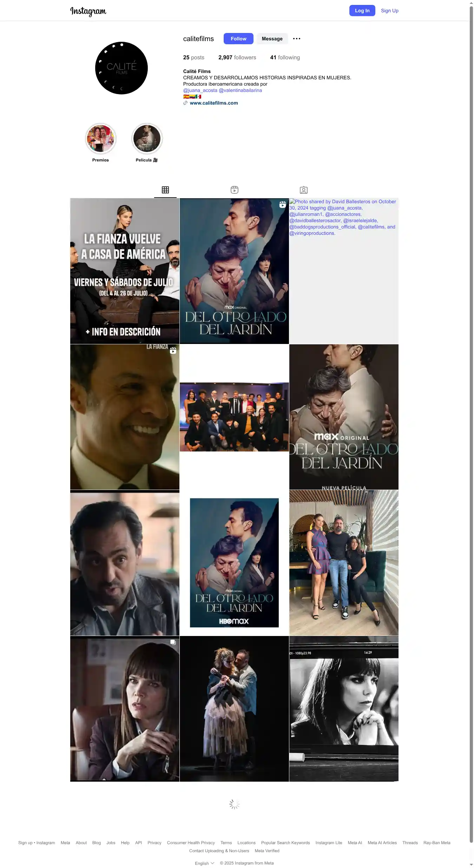Expand the English language dropdown

pos(204,863)
